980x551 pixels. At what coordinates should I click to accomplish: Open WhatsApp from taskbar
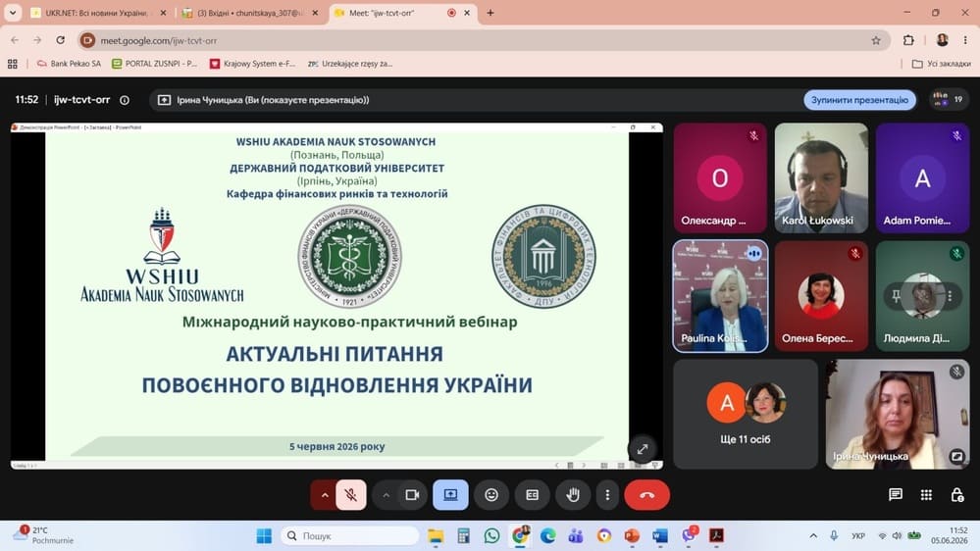491,535
